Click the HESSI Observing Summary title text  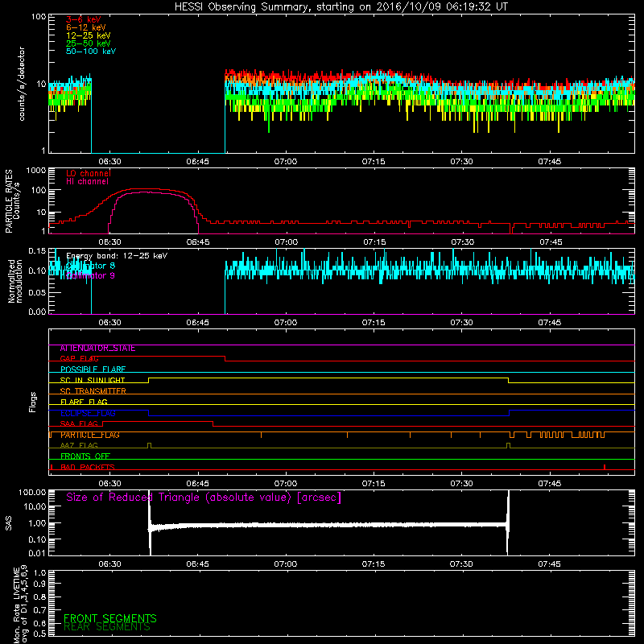point(341,7)
